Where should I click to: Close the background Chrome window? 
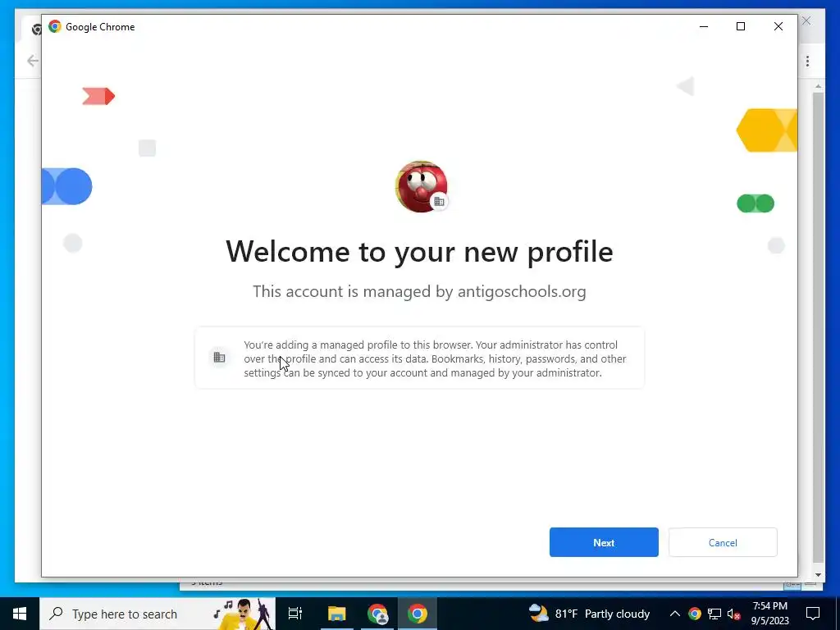pyautogui.click(x=806, y=21)
